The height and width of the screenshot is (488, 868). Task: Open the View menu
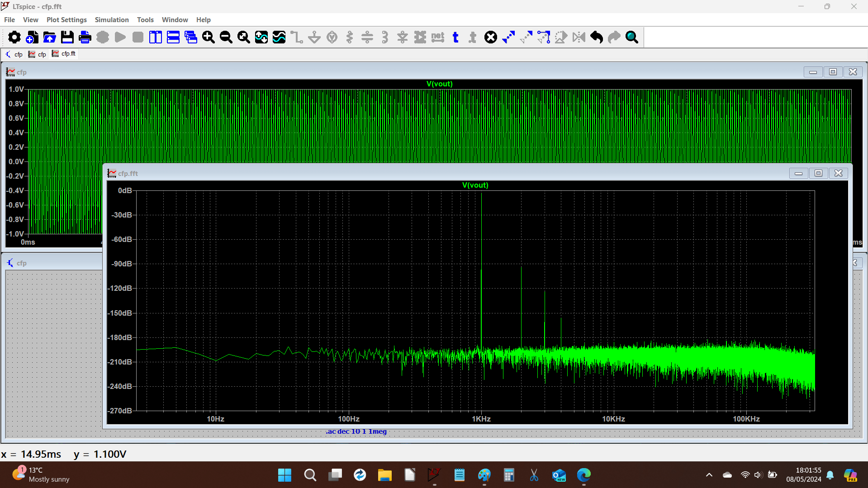tap(31, 20)
